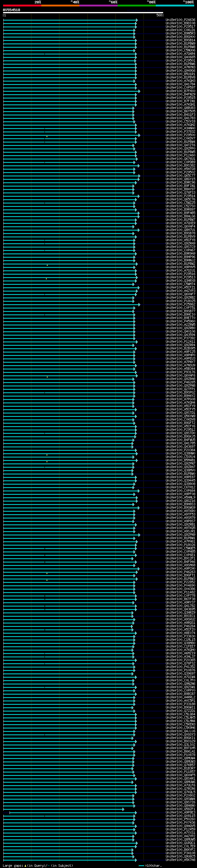
Task: Click UniRef100_A7KQH4 label
Action: click(x=180, y=403)
